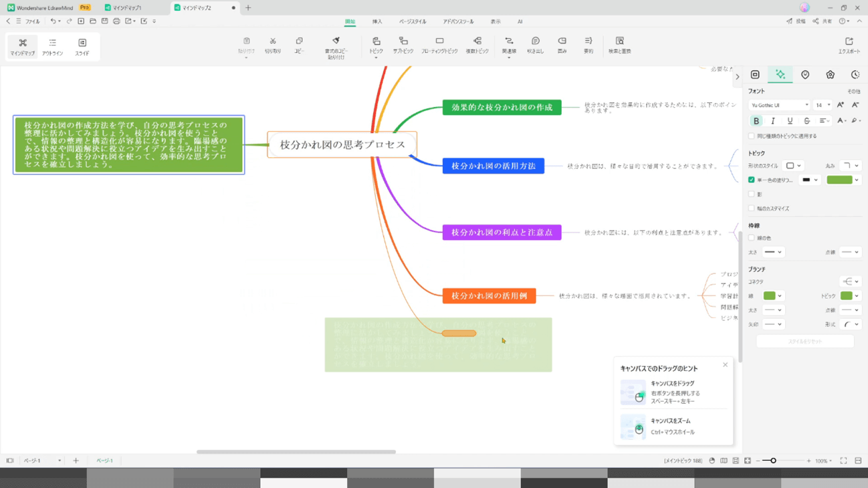The height and width of the screenshot is (488, 868).
Task: Open the green fill color swatch
Action: coord(843,180)
